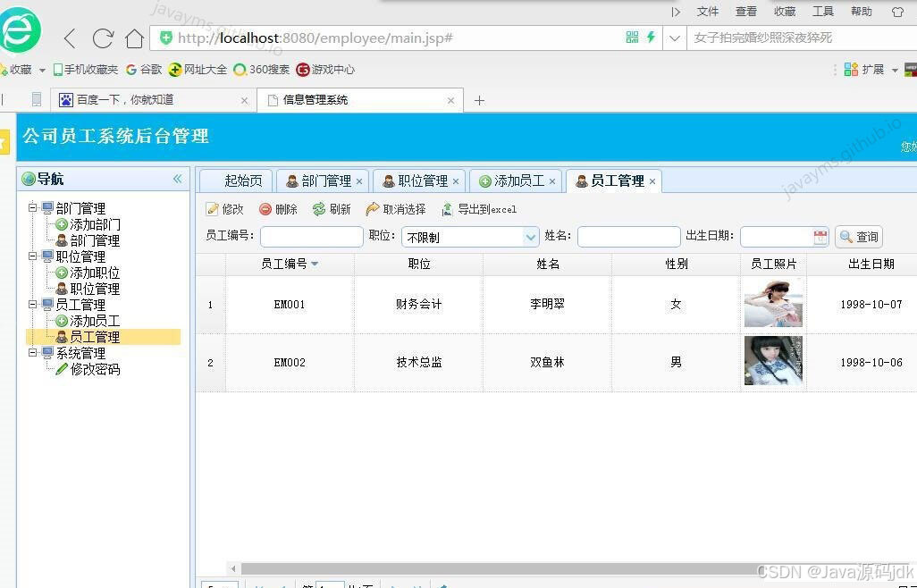Open a new browser tab with plus
Viewport: 917px width, 588px height.
(480, 101)
